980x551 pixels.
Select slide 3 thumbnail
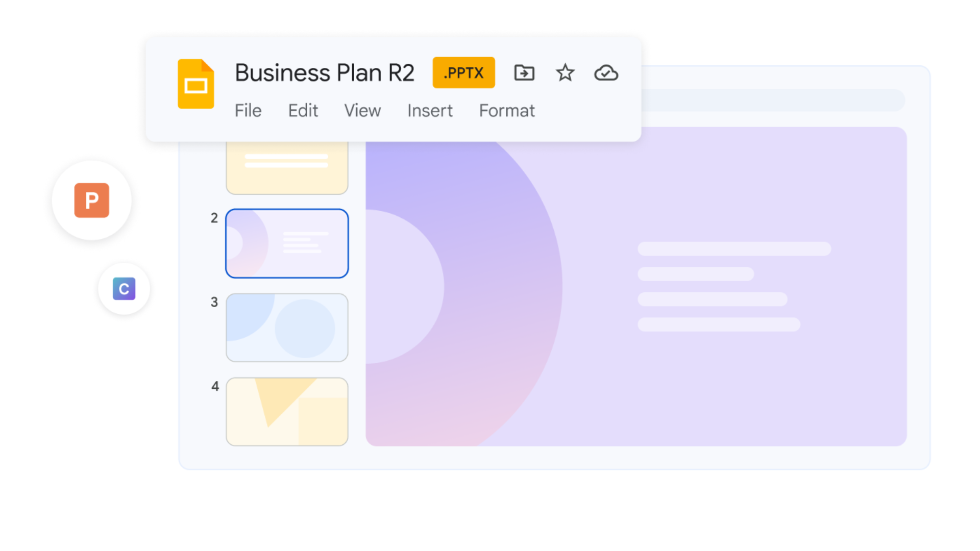287,327
